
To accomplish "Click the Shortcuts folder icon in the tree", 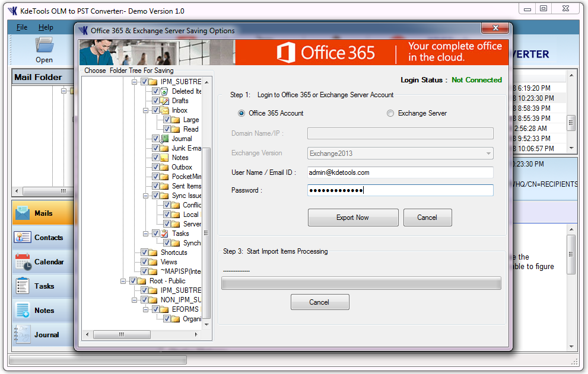I will pyautogui.click(x=152, y=252).
